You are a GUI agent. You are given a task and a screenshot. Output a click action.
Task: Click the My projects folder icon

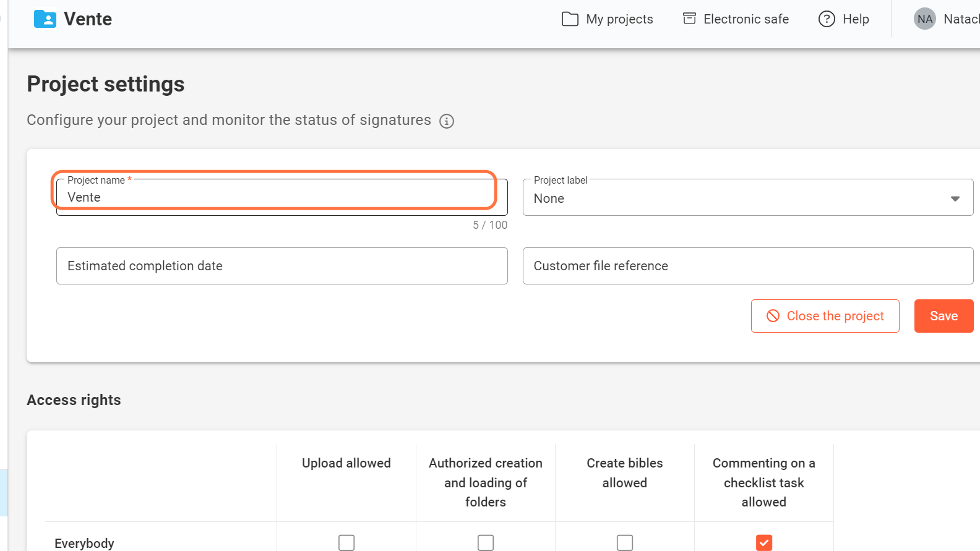(570, 19)
